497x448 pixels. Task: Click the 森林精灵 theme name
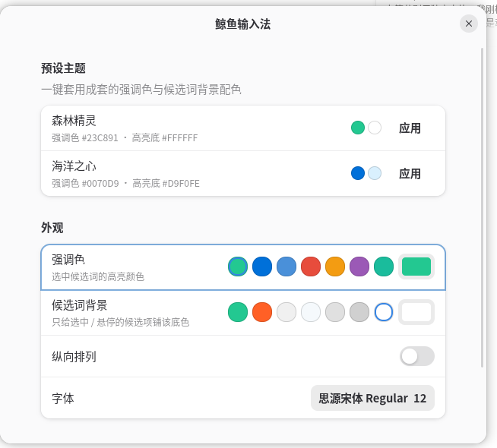74,121
